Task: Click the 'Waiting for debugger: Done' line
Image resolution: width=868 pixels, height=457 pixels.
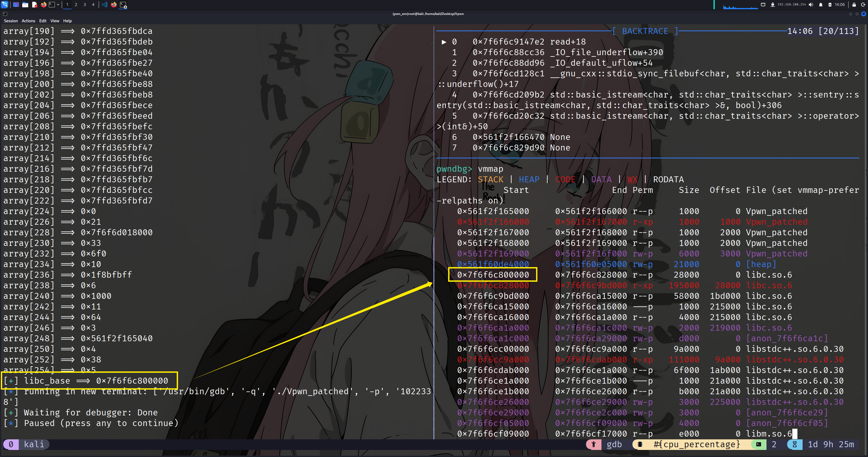Action: [81, 413]
